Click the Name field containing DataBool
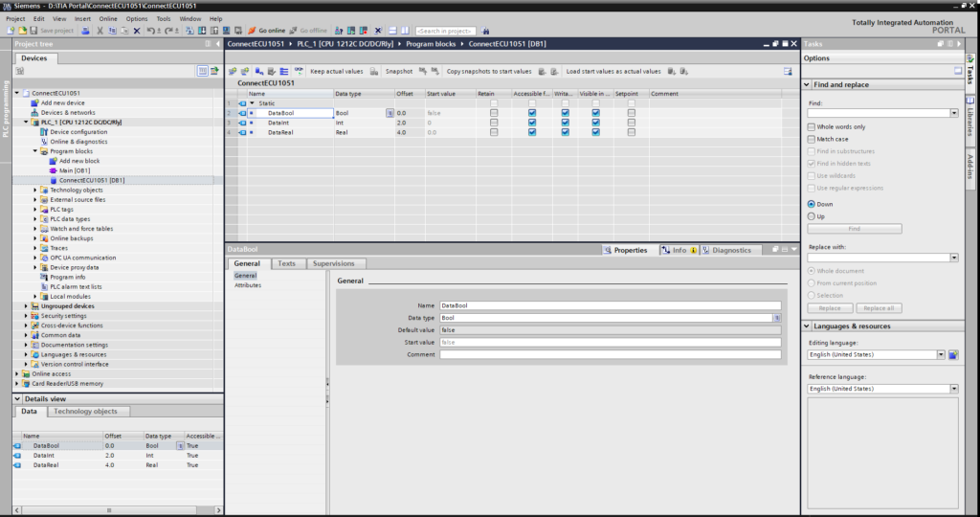The height and width of the screenshot is (517, 980). (610, 305)
